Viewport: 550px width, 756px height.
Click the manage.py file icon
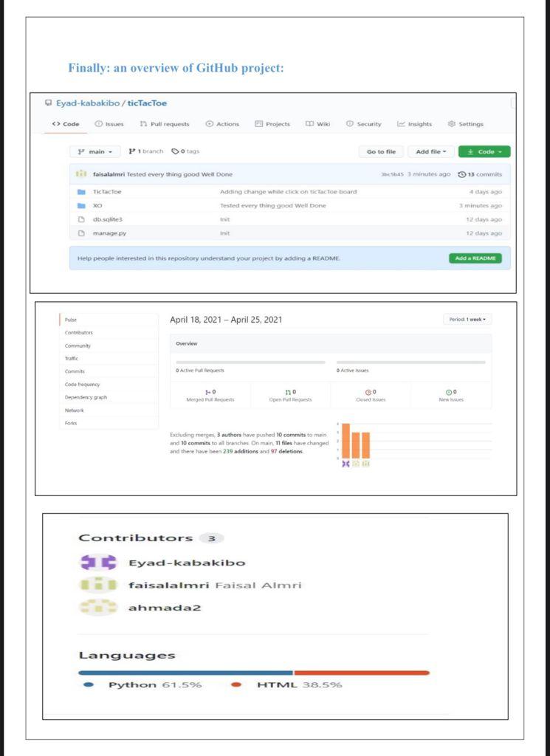[x=81, y=233]
